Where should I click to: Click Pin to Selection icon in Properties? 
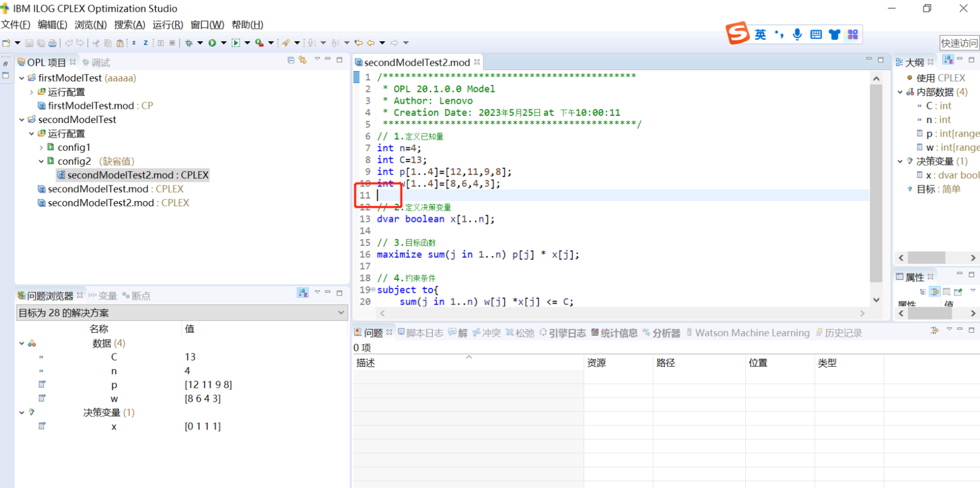958,291
